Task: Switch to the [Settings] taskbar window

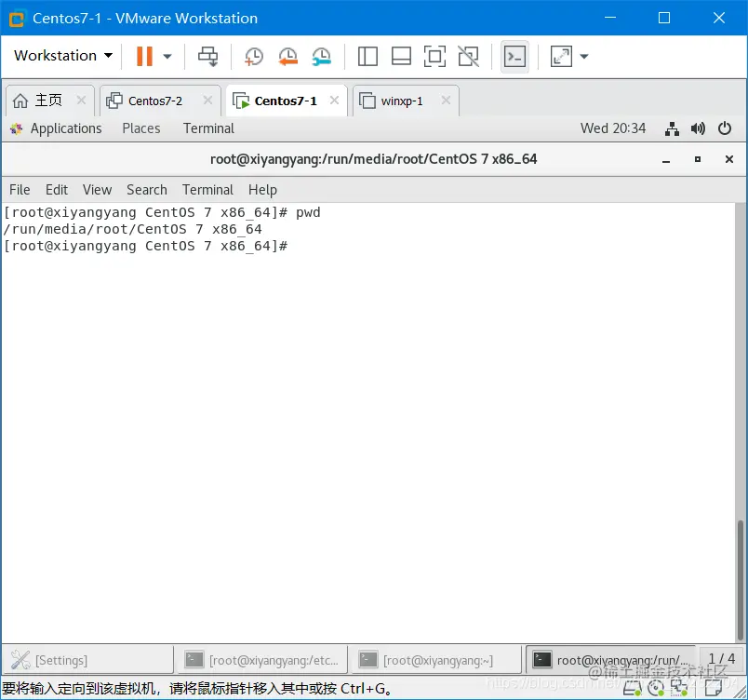Action: [x=87, y=660]
